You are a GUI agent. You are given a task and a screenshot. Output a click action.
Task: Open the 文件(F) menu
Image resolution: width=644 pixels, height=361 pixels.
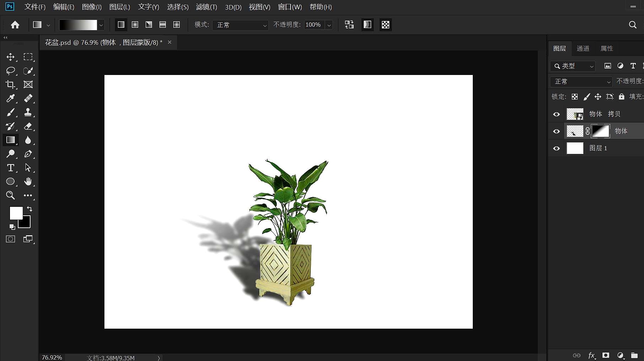[x=35, y=7]
